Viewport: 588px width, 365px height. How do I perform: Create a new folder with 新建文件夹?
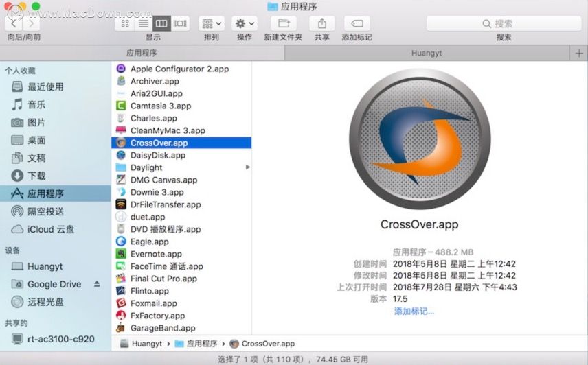[284, 23]
